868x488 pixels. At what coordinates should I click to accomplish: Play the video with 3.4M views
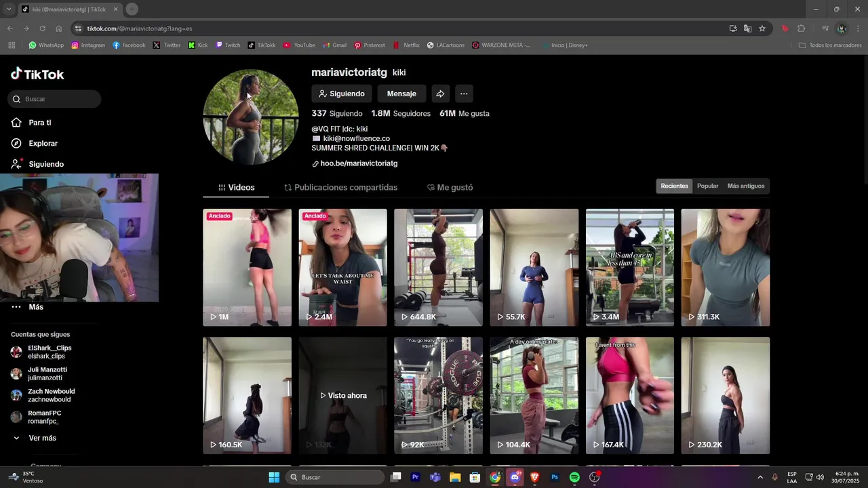pos(630,267)
